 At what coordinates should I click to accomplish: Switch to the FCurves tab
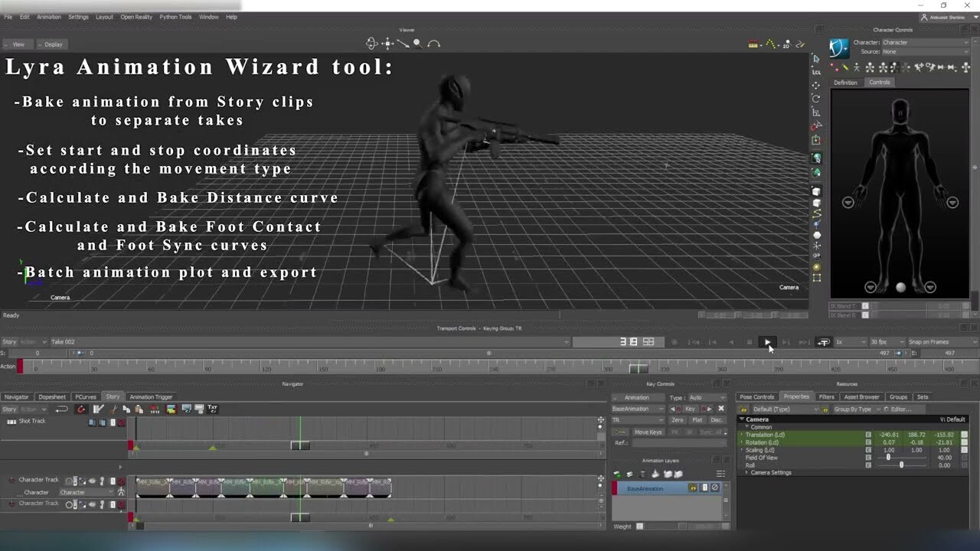coord(87,396)
